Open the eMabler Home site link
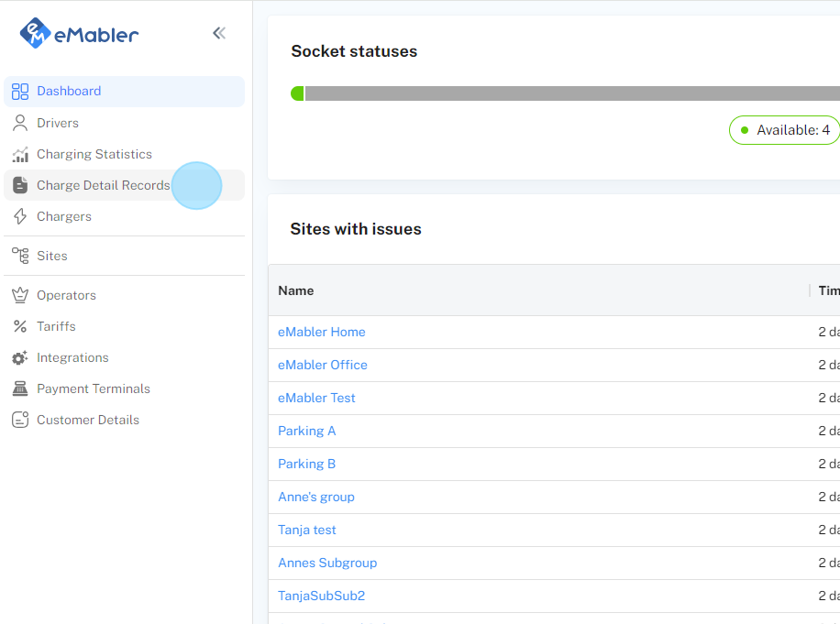This screenshot has width=840, height=624. [321, 332]
